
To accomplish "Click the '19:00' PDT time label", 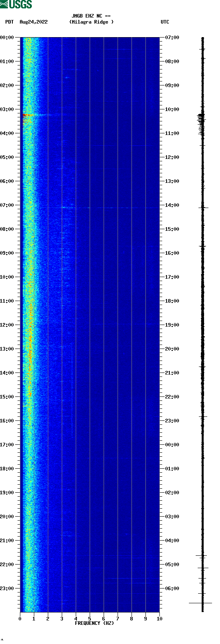I will click(7, 493).
